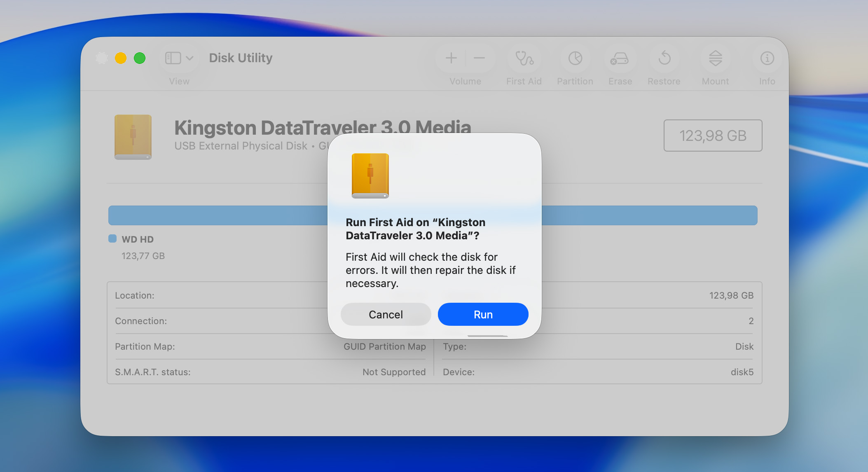Click "USB External Physical Disk" subtitle
This screenshot has width=868, height=472.
(x=241, y=146)
